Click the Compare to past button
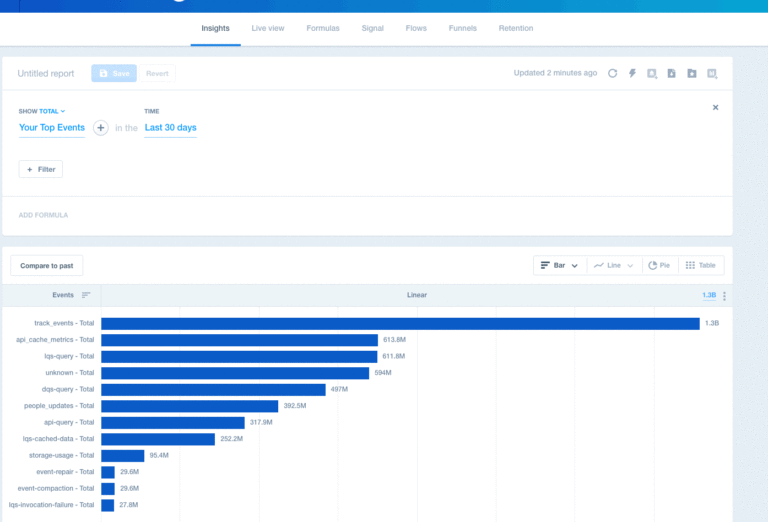 coord(47,265)
